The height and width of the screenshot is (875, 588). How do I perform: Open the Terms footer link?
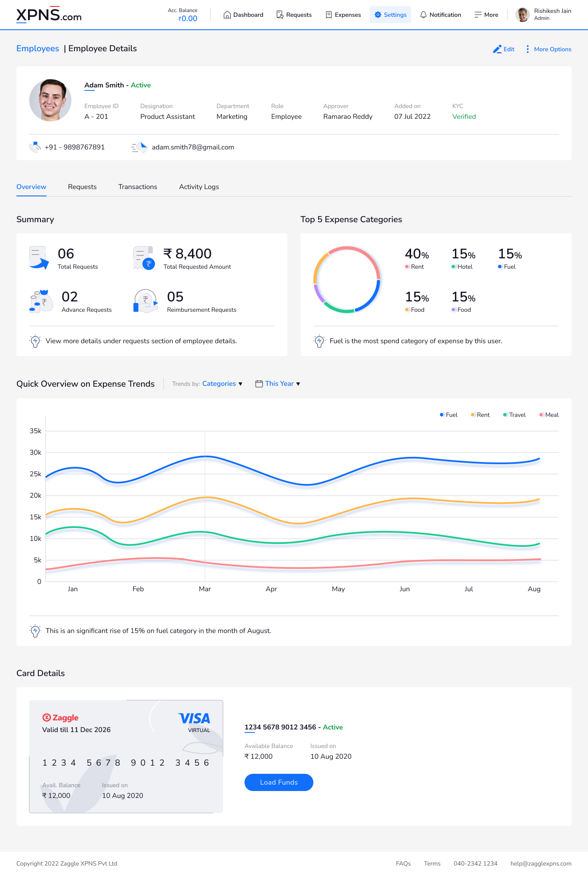point(432,863)
